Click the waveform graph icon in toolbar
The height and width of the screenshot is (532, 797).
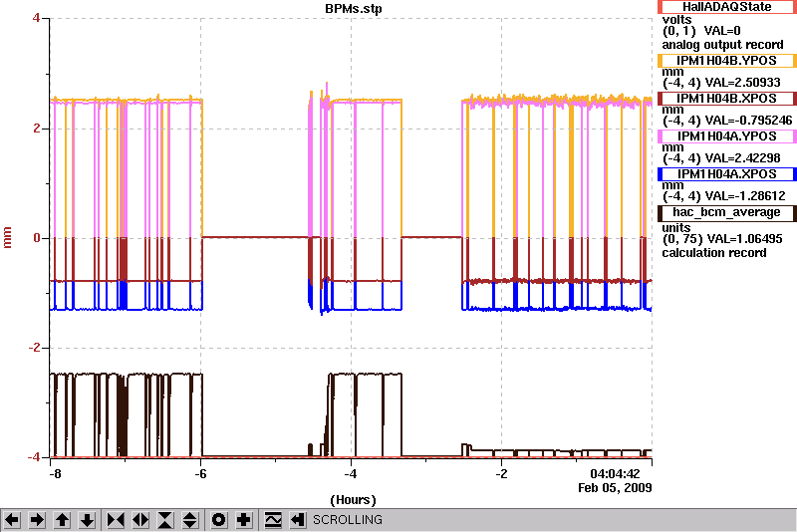pos(273,520)
